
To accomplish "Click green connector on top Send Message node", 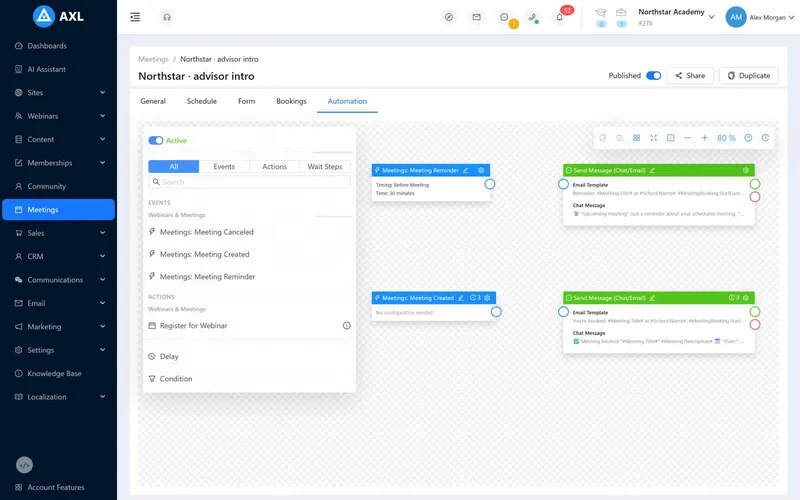I will 755,184.
